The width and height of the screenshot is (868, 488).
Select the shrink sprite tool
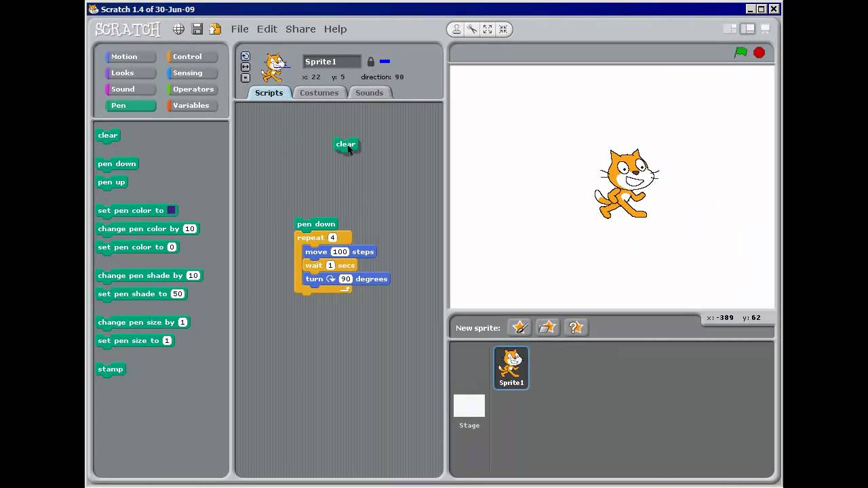[503, 29]
